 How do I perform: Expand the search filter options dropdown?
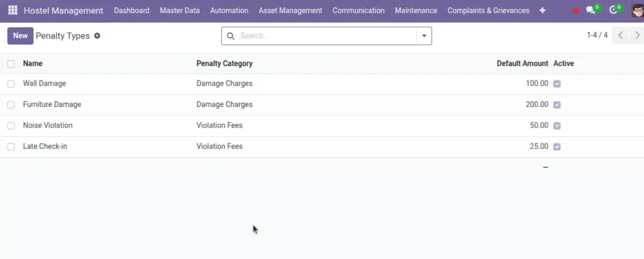(425, 36)
